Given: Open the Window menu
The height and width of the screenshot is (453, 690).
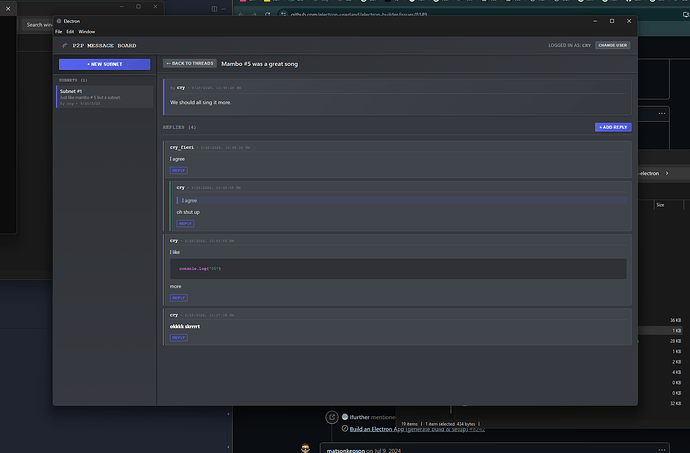Looking at the screenshot, I should [87, 32].
